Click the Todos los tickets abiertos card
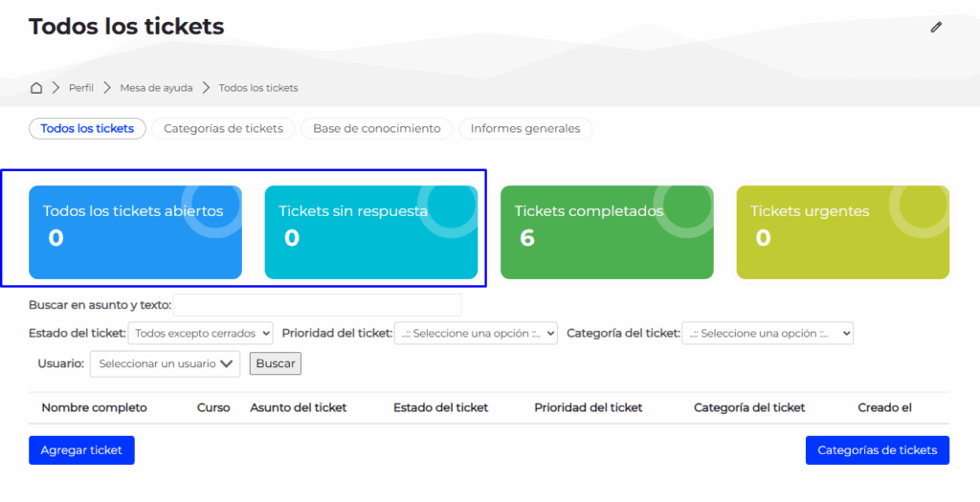 coord(135,232)
